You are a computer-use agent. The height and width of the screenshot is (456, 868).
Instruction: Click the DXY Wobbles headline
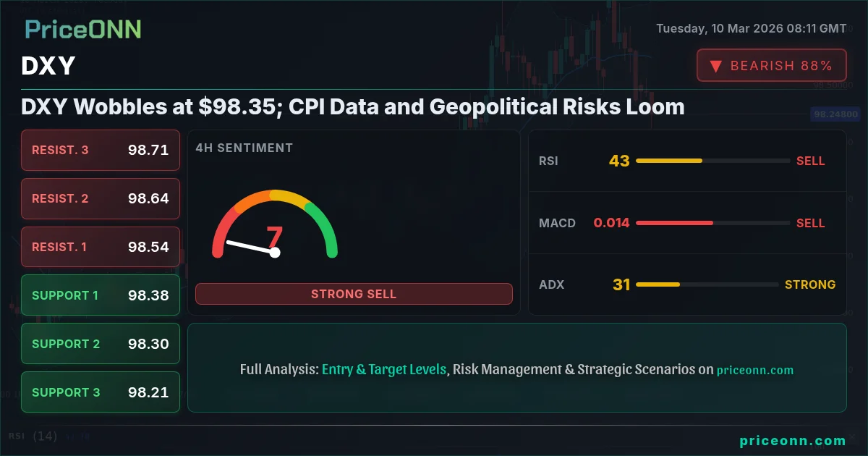353,107
